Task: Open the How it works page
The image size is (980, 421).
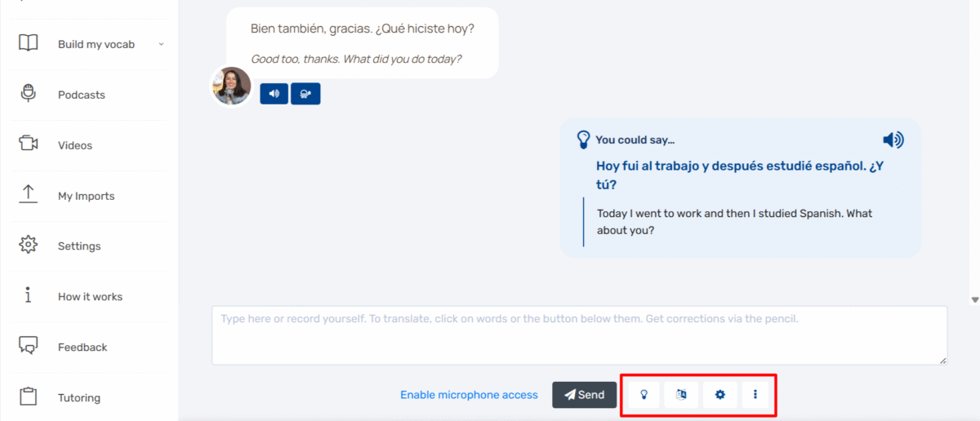Action: click(90, 296)
